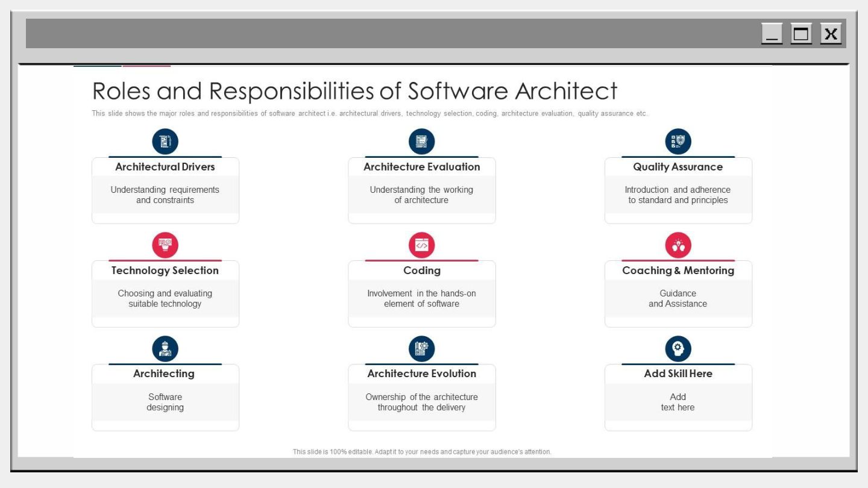Click the slide subtitle description text

click(370, 113)
